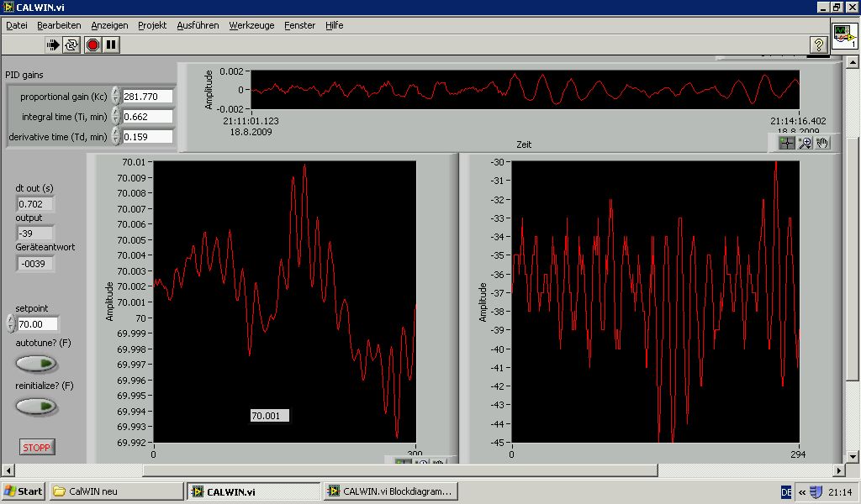Toggle the autotune switch
Image resolution: width=861 pixels, height=504 pixels.
coord(36,364)
